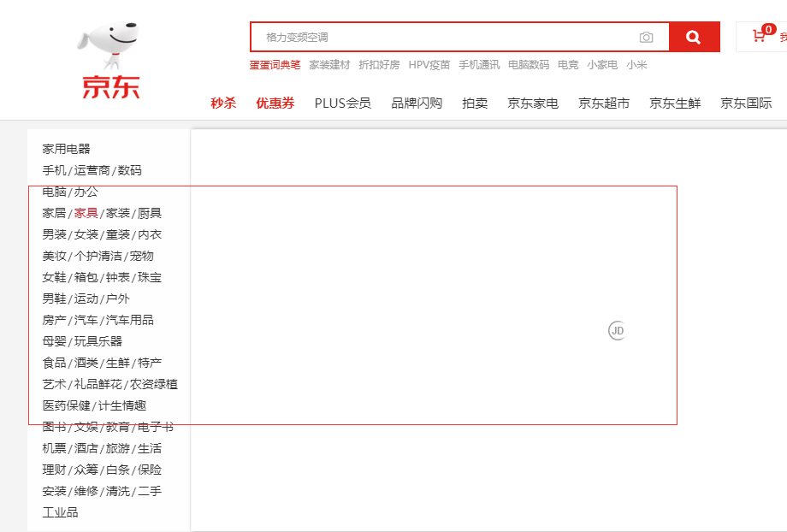Select the 工业品 category

coord(60,512)
